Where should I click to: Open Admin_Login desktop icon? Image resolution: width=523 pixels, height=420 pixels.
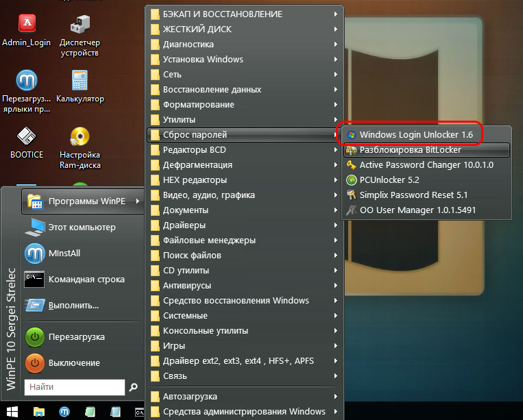(27, 31)
